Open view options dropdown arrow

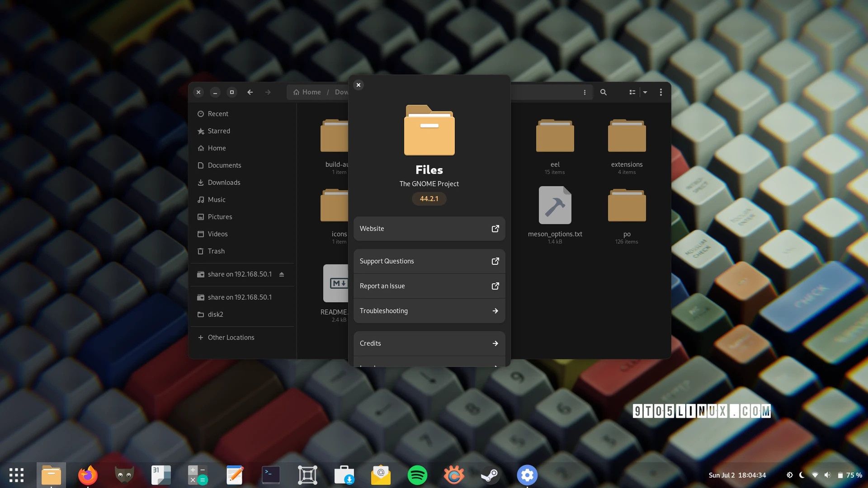(645, 92)
